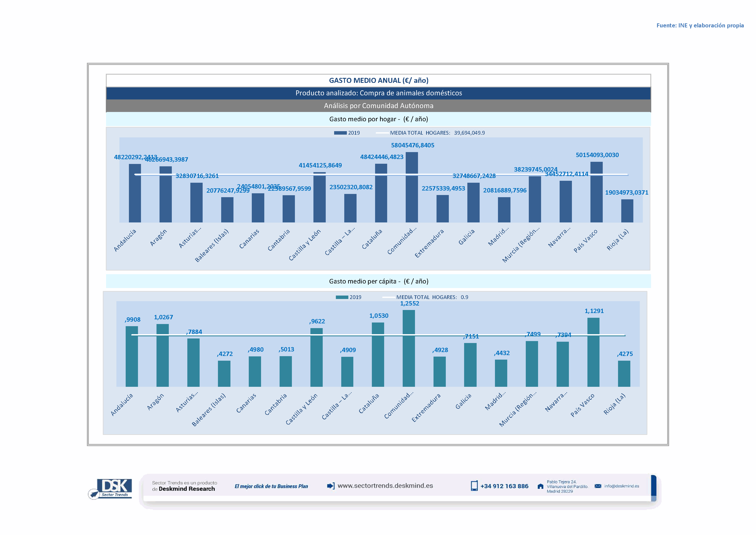Click the +34 912 163 886 phone number

(x=504, y=486)
